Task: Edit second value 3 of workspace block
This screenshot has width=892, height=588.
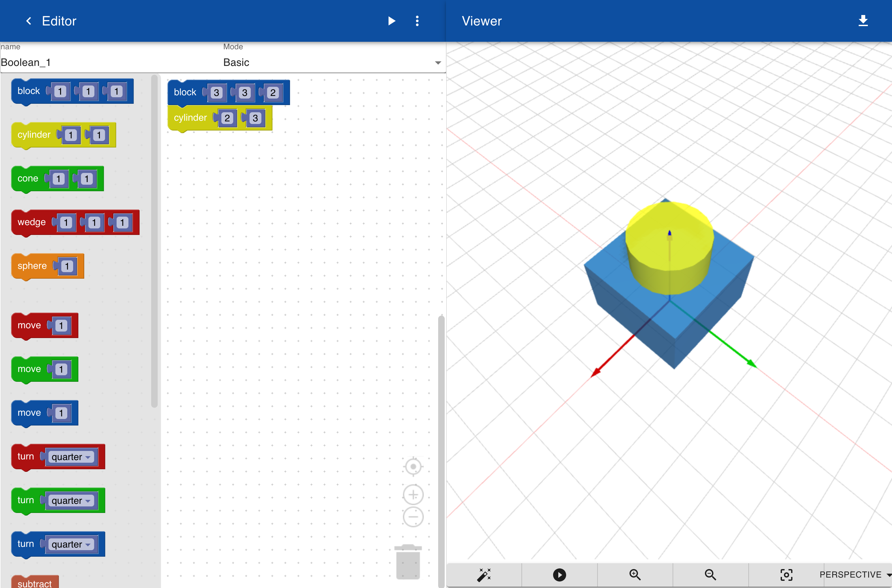Action: (x=245, y=93)
